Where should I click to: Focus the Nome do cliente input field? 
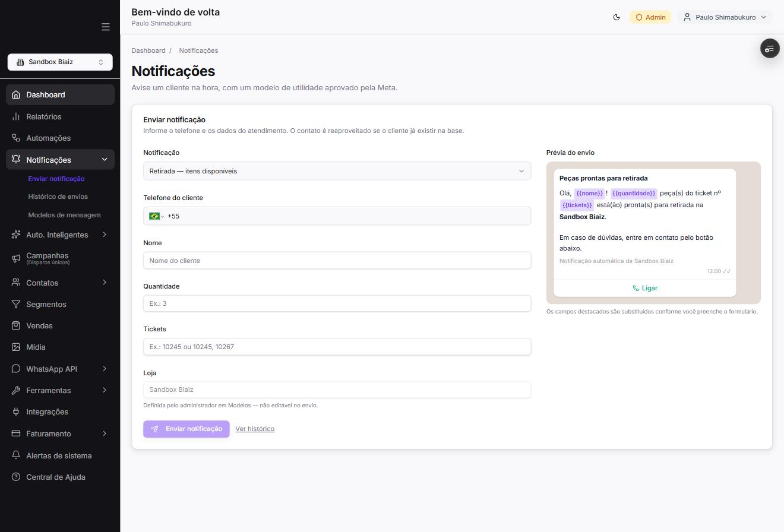coord(337,260)
